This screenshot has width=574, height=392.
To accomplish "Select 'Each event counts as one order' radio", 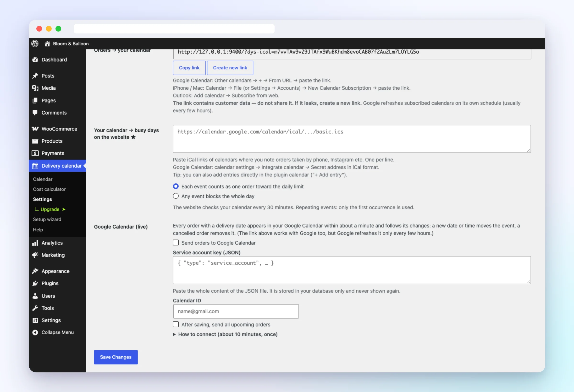I will (x=176, y=186).
